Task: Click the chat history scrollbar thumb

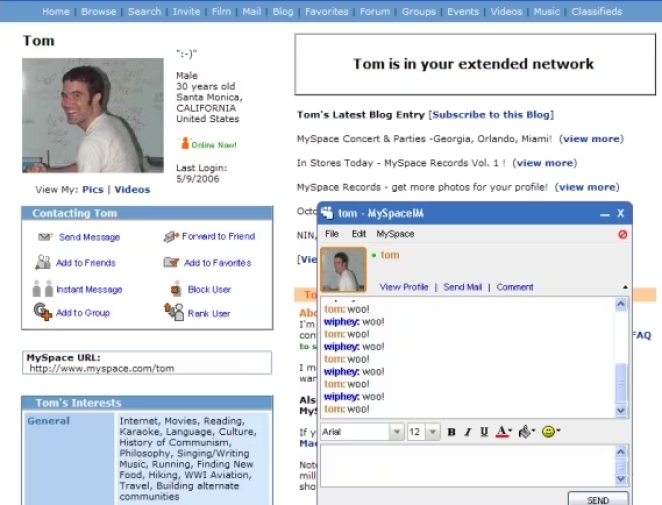Action: pyautogui.click(x=621, y=383)
